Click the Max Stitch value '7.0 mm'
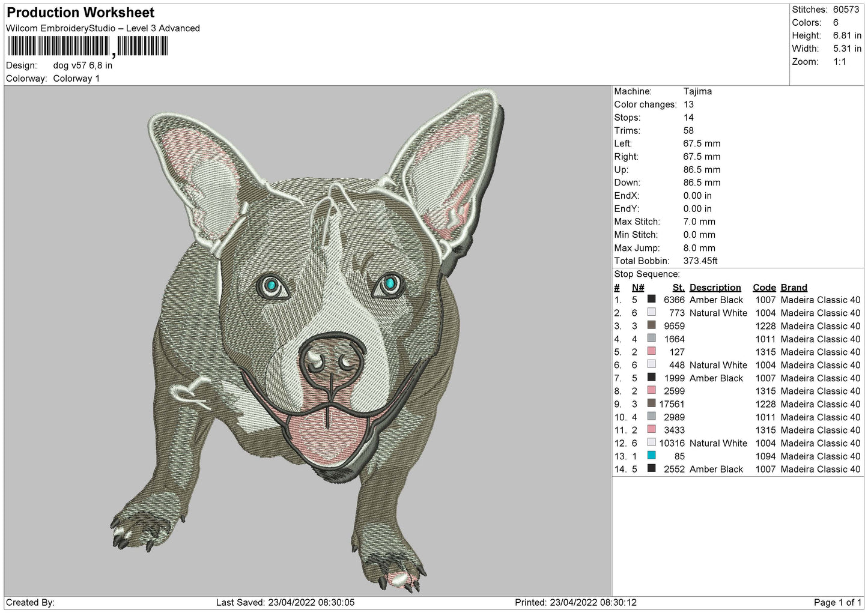The height and width of the screenshot is (613, 868). [699, 222]
